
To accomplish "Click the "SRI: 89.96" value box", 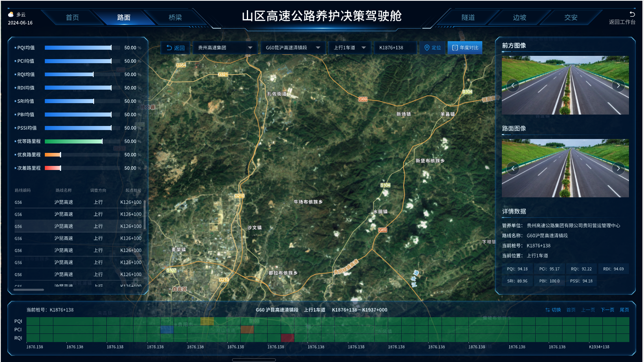I will 517,281.
